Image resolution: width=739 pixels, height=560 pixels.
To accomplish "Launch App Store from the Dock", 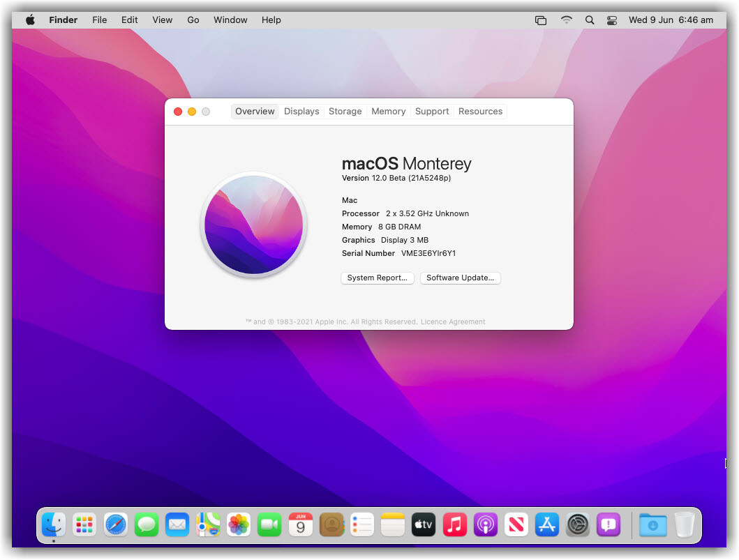I will coord(547,524).
